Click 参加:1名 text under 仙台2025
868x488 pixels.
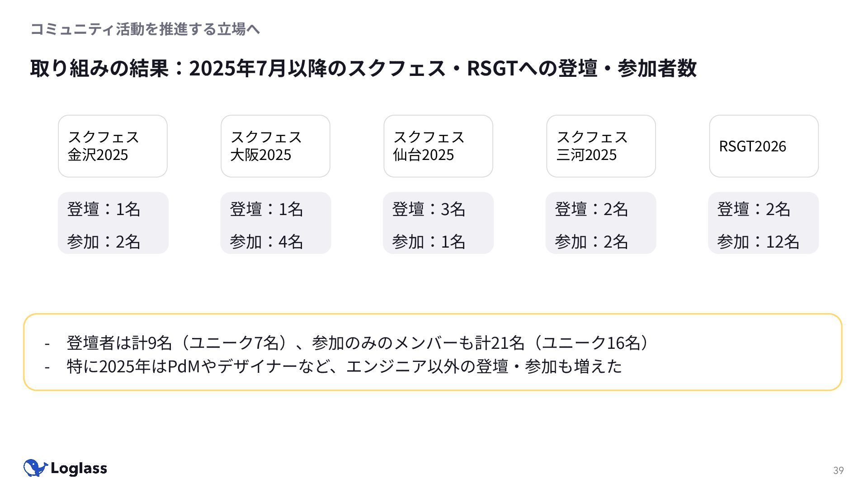click(428, 242)
